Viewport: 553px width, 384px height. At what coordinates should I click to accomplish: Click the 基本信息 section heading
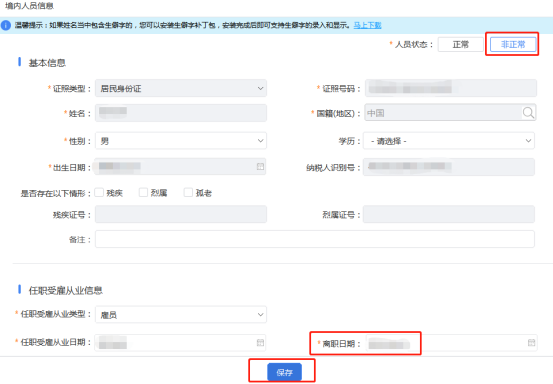(47, 63)
